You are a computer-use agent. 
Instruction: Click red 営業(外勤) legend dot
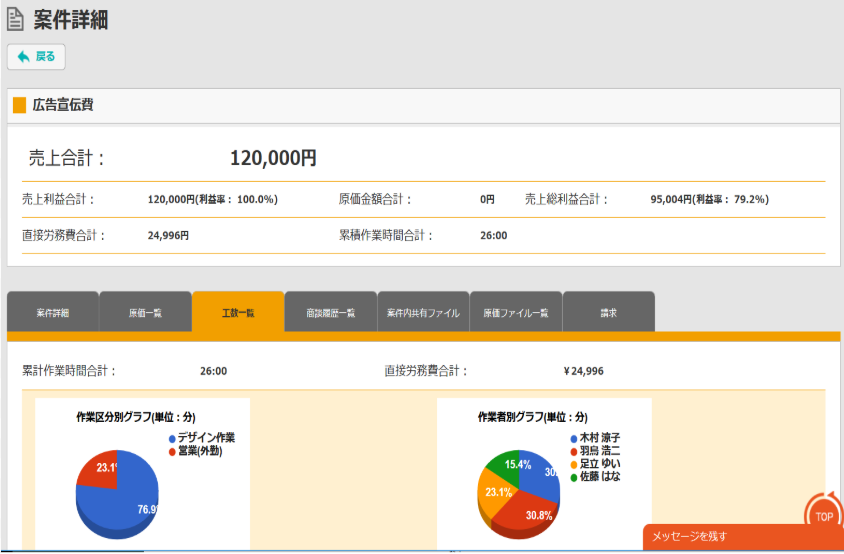tap(172, 452)
